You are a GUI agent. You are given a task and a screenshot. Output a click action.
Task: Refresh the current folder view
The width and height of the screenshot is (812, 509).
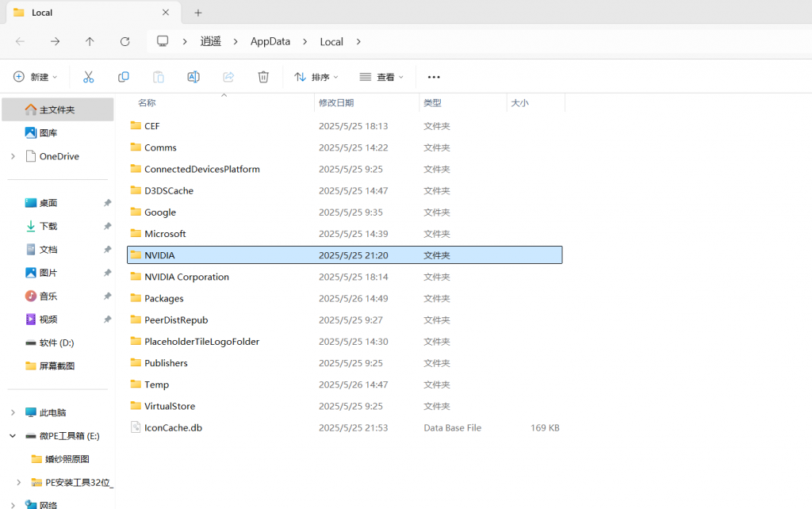124,41
